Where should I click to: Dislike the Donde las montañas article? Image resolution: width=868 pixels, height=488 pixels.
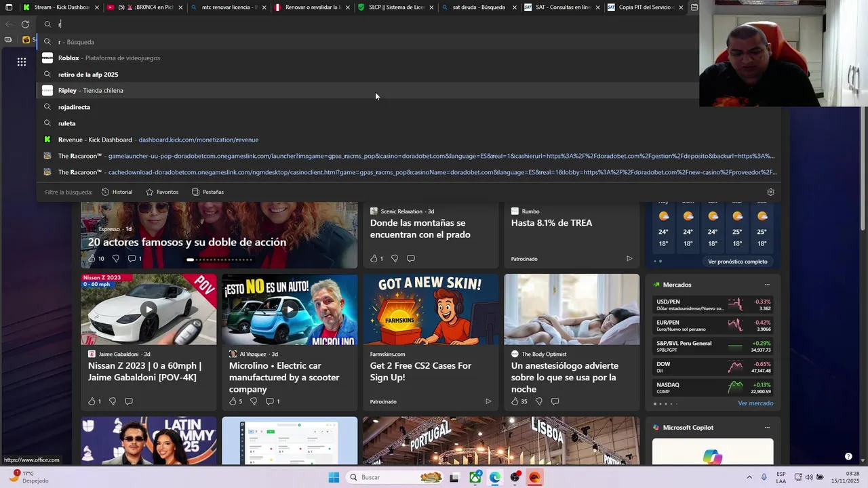(x=395, y=258)
